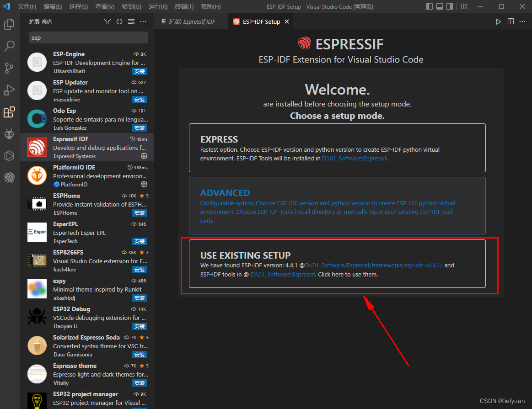Split the editor to the right

(511, 21)
